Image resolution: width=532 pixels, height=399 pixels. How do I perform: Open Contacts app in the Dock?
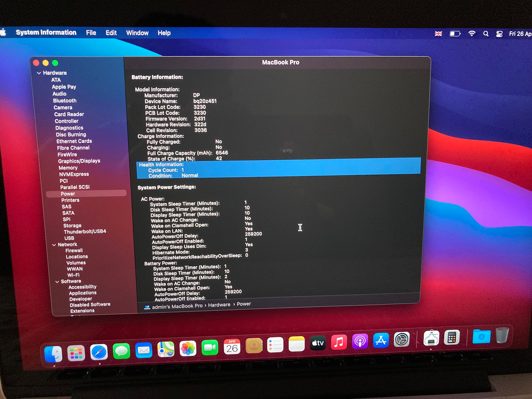(254, 346)
